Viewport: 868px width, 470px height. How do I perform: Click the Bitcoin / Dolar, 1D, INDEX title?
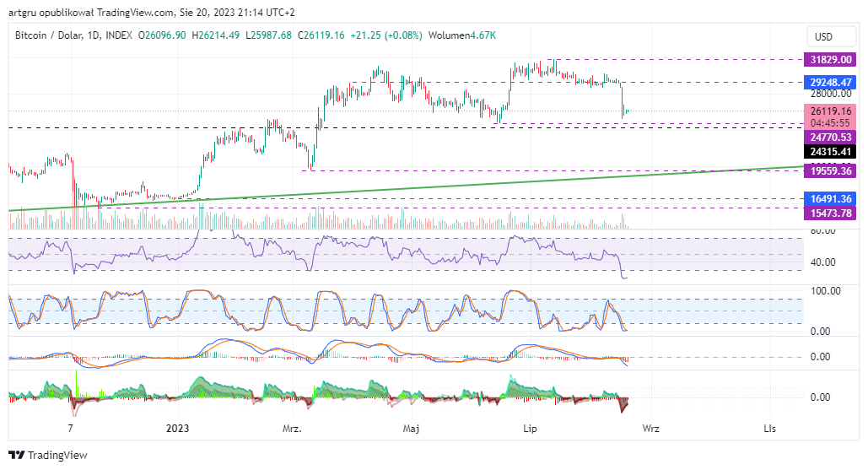[73, 35]
